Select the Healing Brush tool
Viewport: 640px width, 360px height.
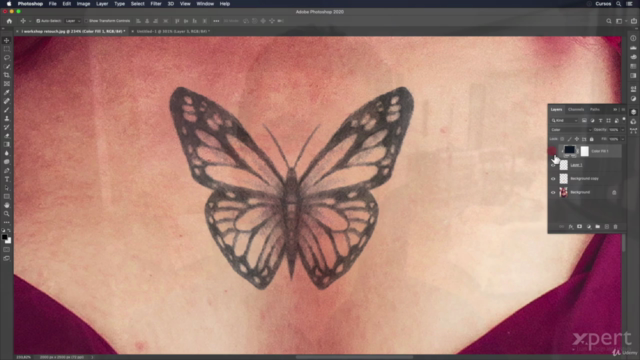coord(7,101)
